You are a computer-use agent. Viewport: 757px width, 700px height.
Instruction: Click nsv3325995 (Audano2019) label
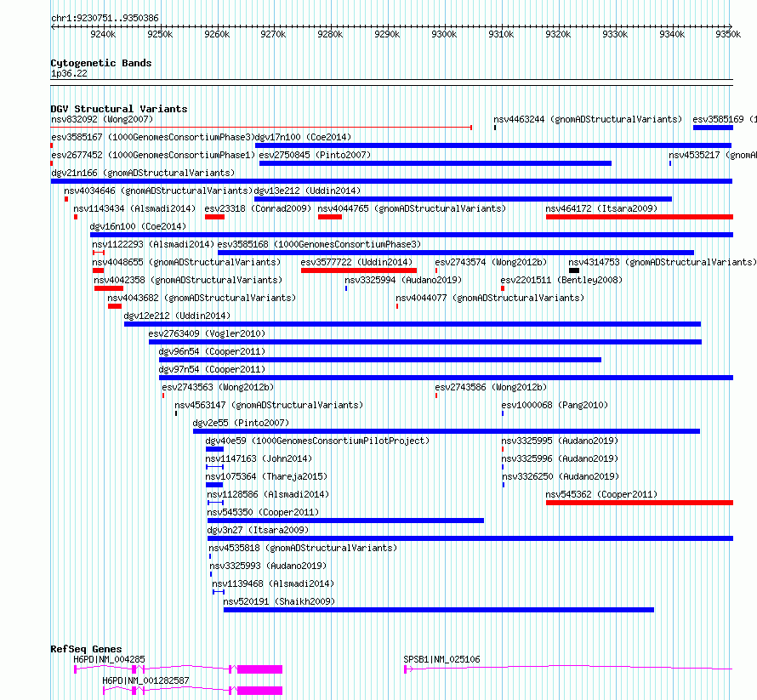[x=560, y=441]
